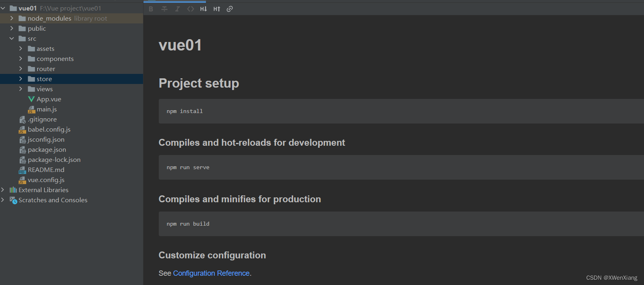
Task: Decrease heading level
Action: tap(204, 9)
